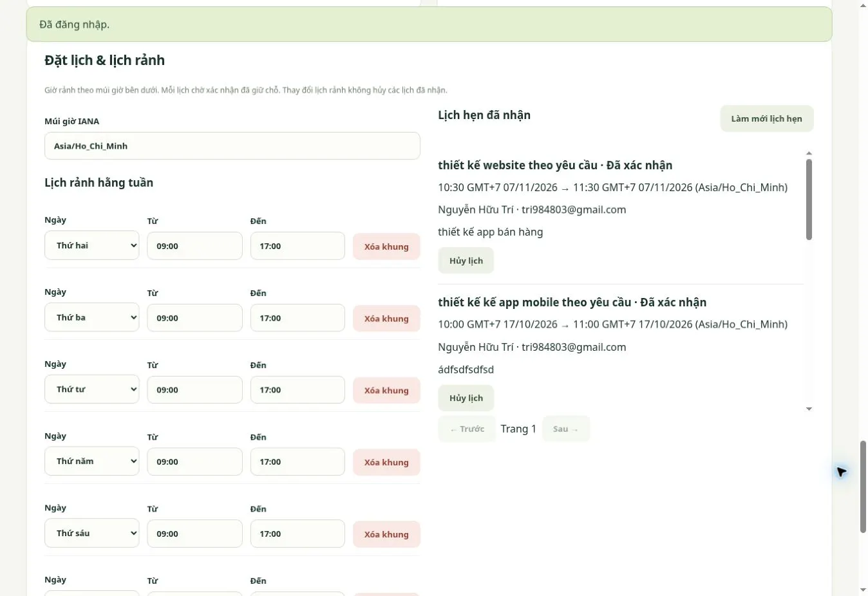Click the "10:30 GMT+7 07/11/2026" appointment time

click(498, 187)
